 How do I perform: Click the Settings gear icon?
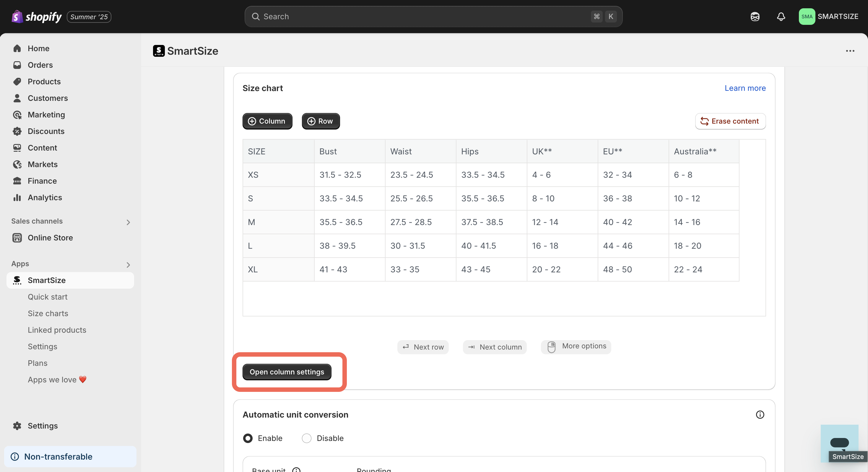pyautogui.click(x=17, y=426)
